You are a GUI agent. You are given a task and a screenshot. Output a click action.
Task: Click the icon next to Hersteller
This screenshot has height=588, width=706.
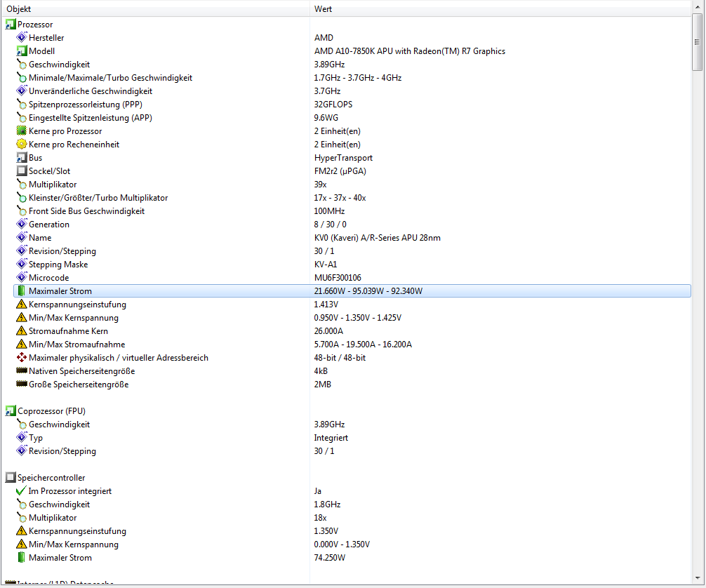coord(22,37)
